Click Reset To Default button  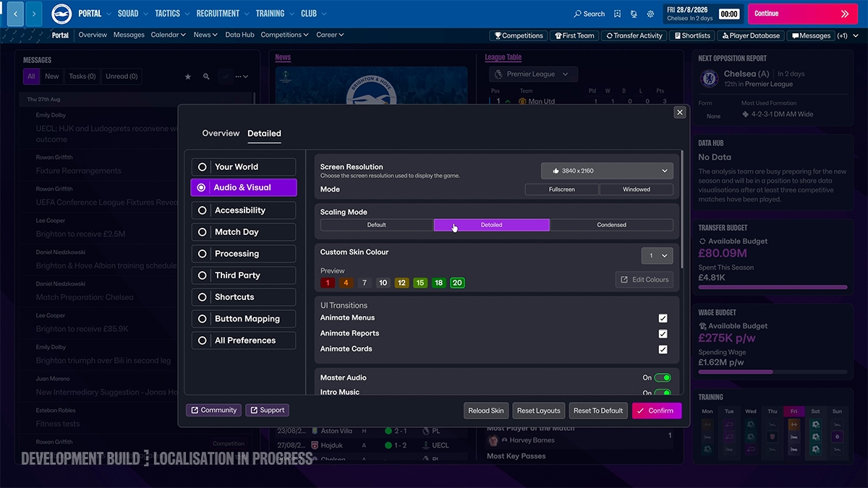598,411
